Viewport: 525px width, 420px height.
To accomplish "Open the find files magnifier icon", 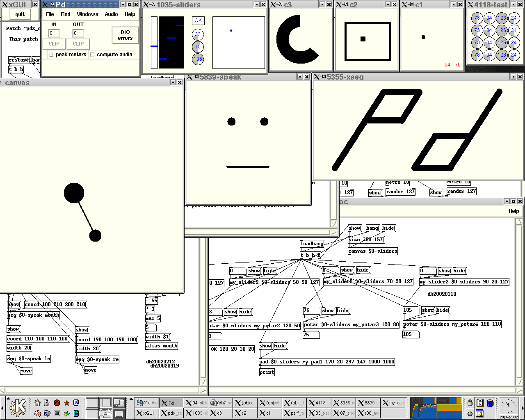I will (76, 403).
